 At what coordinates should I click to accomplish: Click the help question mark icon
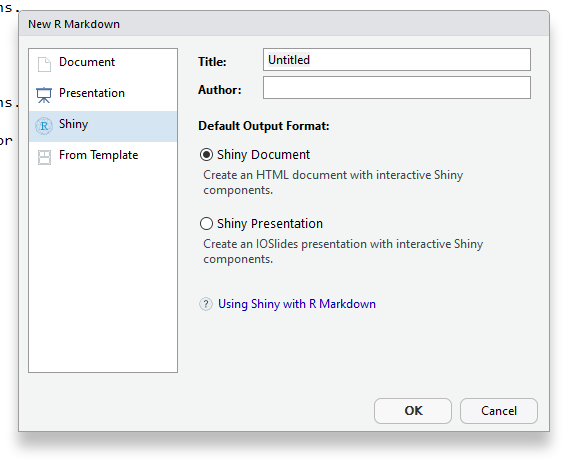[206, 304]
